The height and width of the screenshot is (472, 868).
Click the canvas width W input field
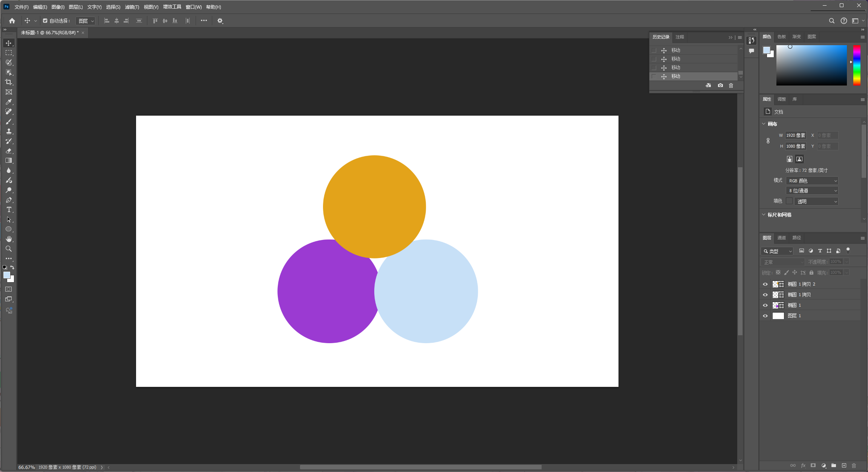tap(795, 135)
